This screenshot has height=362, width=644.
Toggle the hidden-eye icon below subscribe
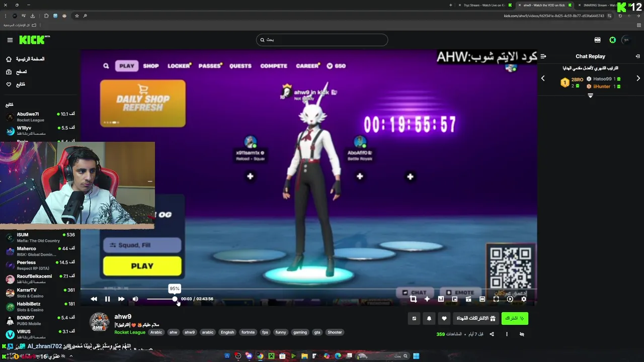(522, 334)
